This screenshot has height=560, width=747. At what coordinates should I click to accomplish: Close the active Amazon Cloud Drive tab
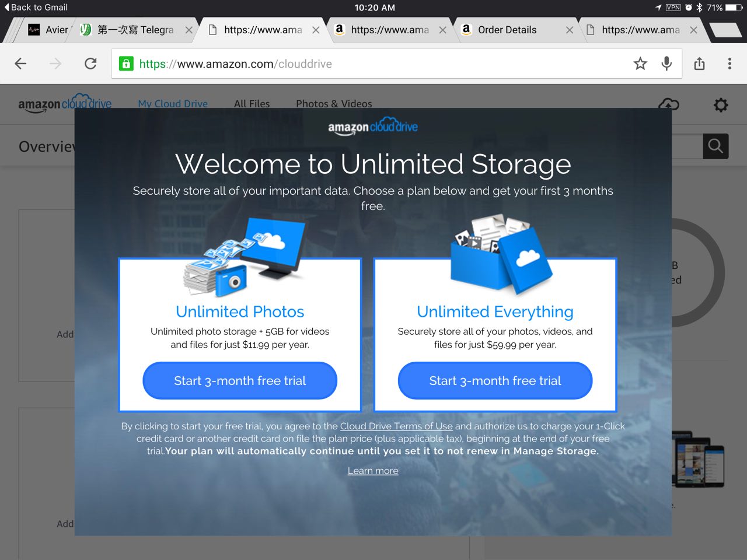[x=316, y=30]
